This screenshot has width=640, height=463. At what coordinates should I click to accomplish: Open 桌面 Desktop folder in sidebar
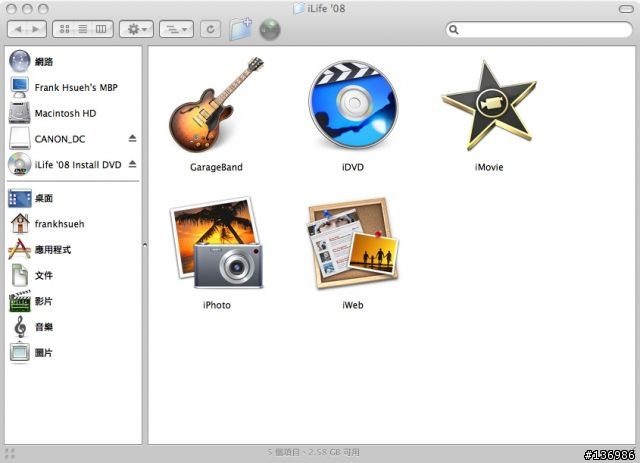pos(31,198)
